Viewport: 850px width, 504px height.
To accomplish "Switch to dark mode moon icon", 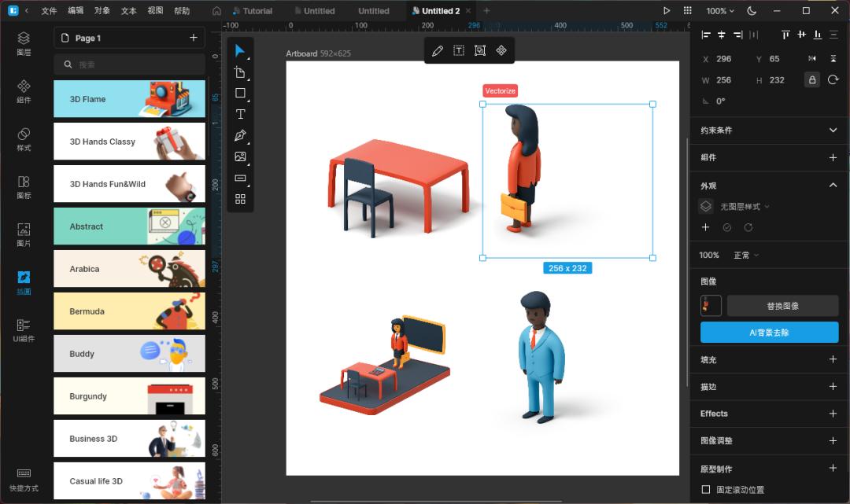I will click(751, 11).
